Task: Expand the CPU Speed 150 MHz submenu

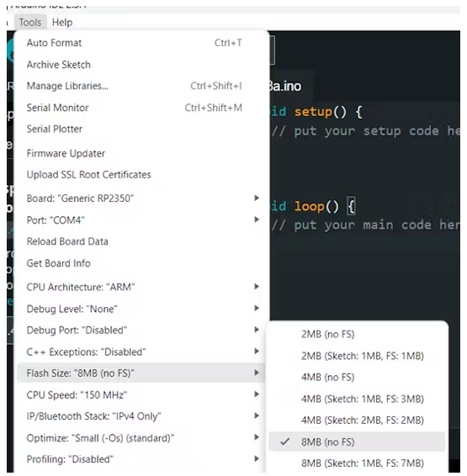Action: [x=141, y=395]
